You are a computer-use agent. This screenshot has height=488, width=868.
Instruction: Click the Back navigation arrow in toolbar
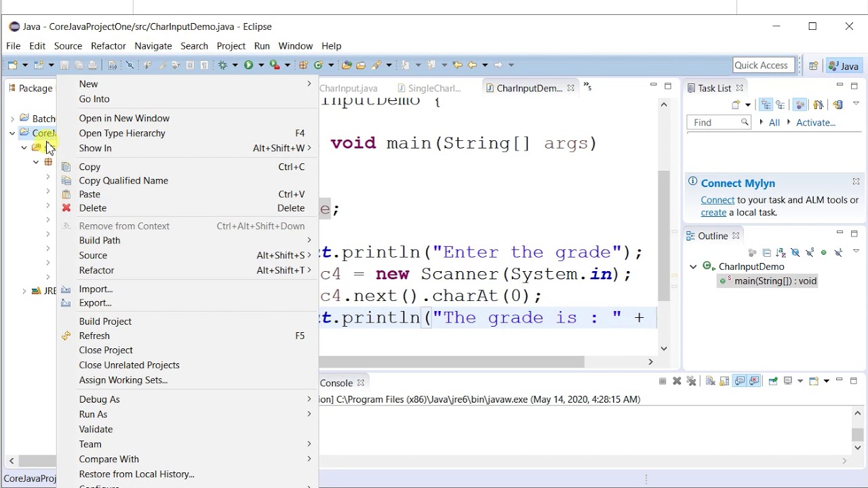[472, 65]
